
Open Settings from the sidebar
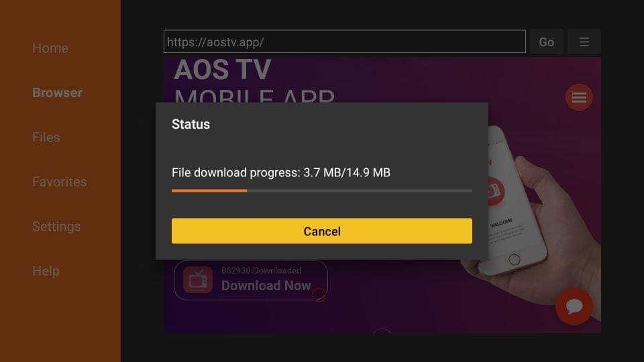tap(56, 227)
